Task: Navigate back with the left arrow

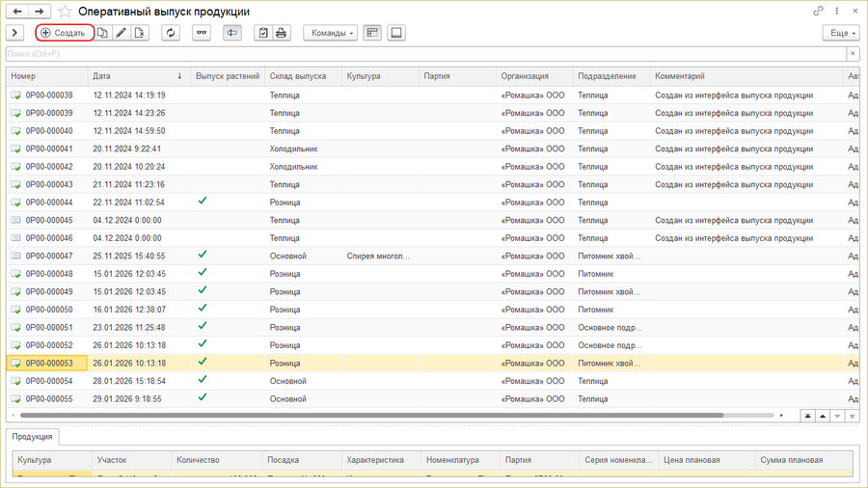Action: [17, 12]
